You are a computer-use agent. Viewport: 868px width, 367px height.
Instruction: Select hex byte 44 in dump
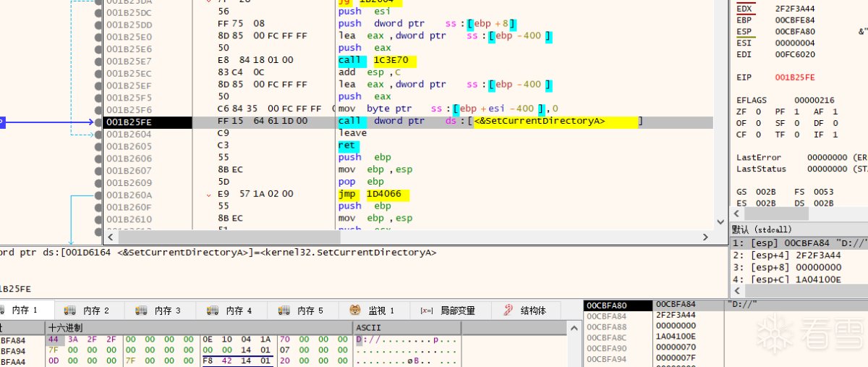[x=54, y=339]
